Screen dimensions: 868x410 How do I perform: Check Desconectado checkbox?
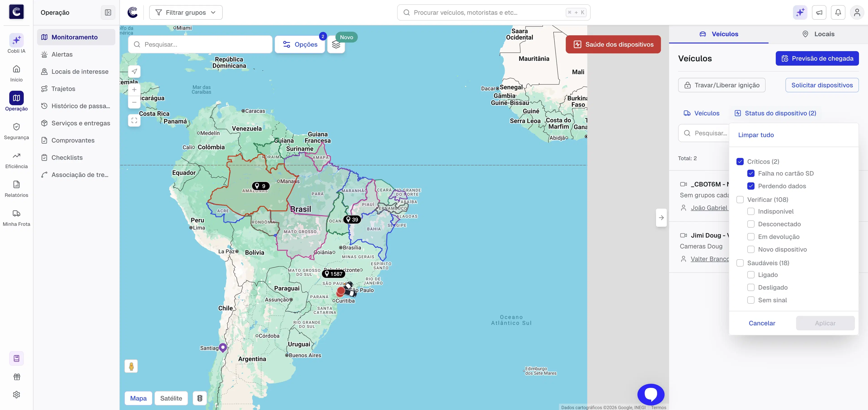[x=751, y=224]
